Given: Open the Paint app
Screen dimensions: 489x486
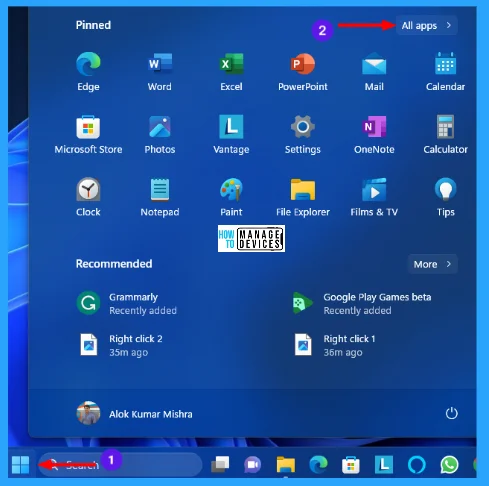Looking at the screenshot, I should pyautogui.click(x=231, y=197).
